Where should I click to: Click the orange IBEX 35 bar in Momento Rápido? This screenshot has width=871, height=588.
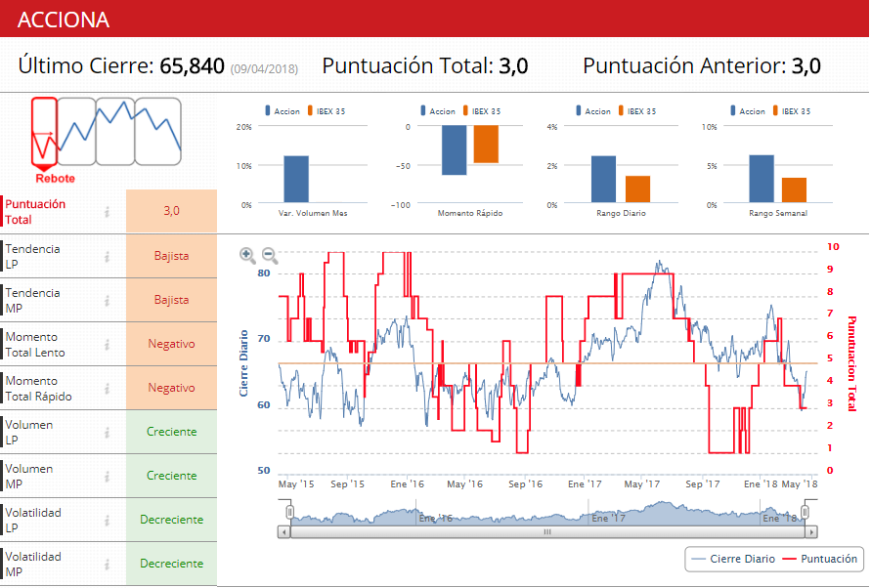(x=486, y=145)
